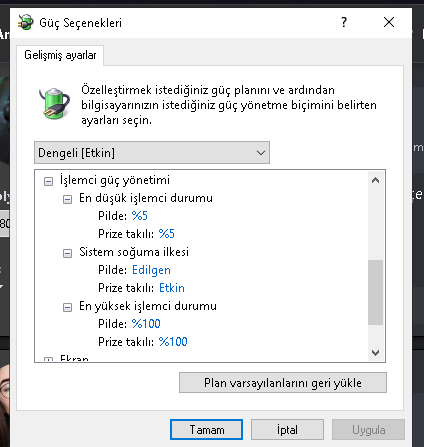
Task: Select İşlemci güç yönetimi tree item
Action: 115,180
